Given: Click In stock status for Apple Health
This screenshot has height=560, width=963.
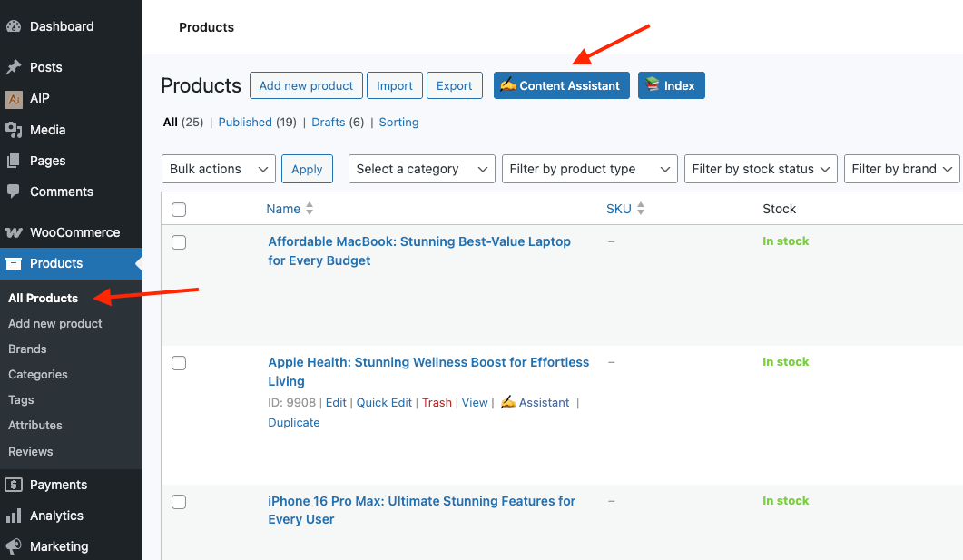Looking at the screenshot, I should click(785, 361).
